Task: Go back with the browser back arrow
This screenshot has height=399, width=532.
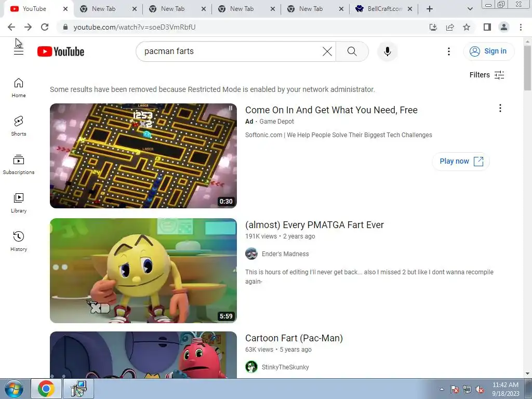Action: [11, 27]
